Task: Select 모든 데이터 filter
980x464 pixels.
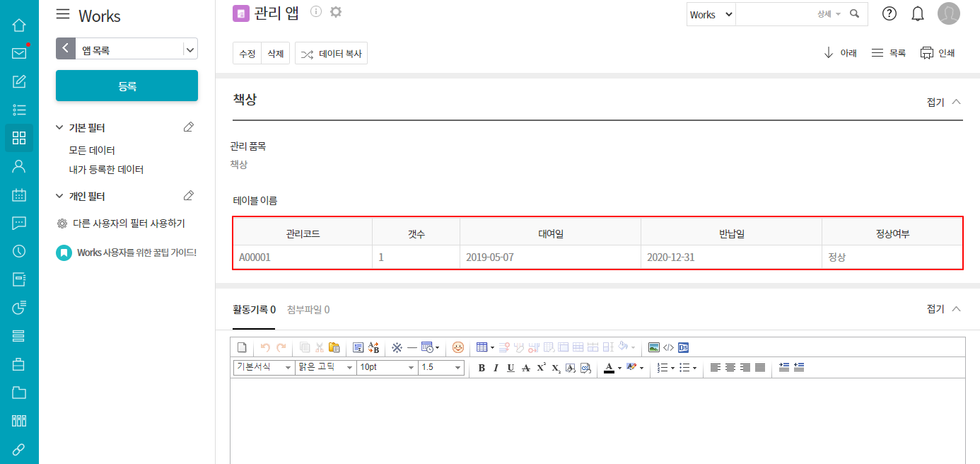Action: 92,150
